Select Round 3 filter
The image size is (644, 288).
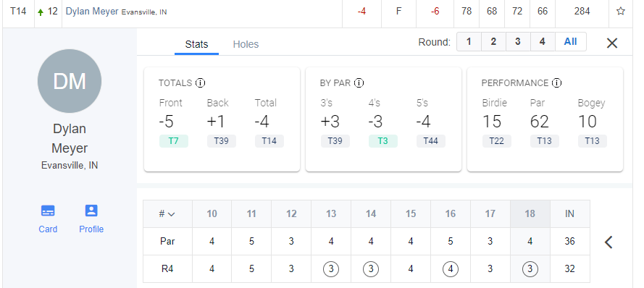[518, 42]
